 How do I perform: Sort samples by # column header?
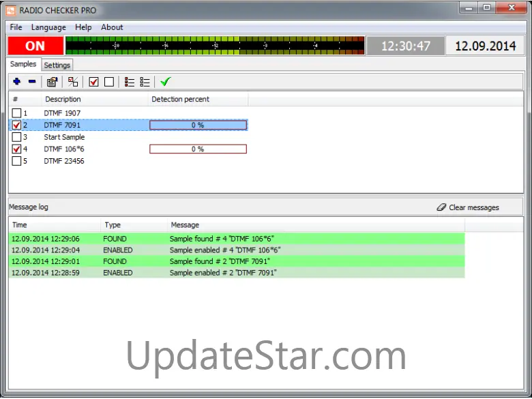(25, 99)
